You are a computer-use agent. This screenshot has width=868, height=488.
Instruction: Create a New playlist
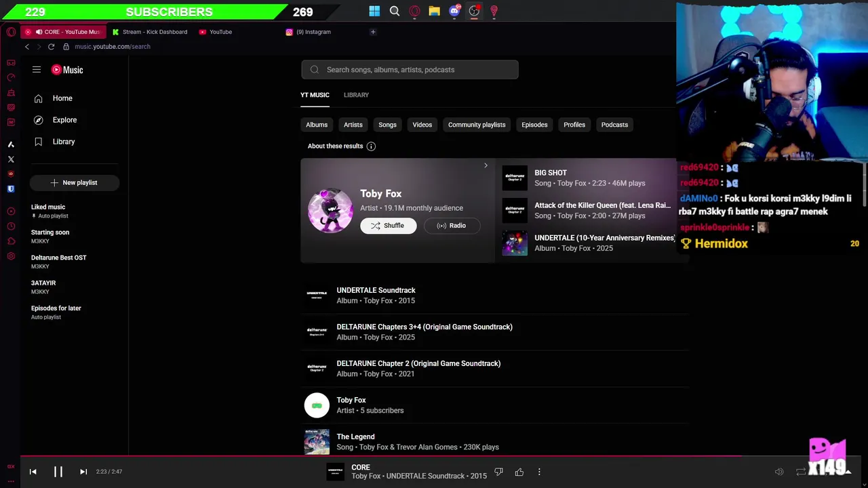75,182
